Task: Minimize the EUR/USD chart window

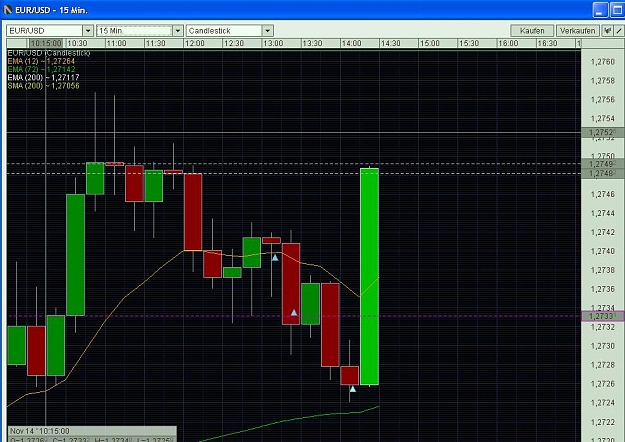Action: click(600, 10)
